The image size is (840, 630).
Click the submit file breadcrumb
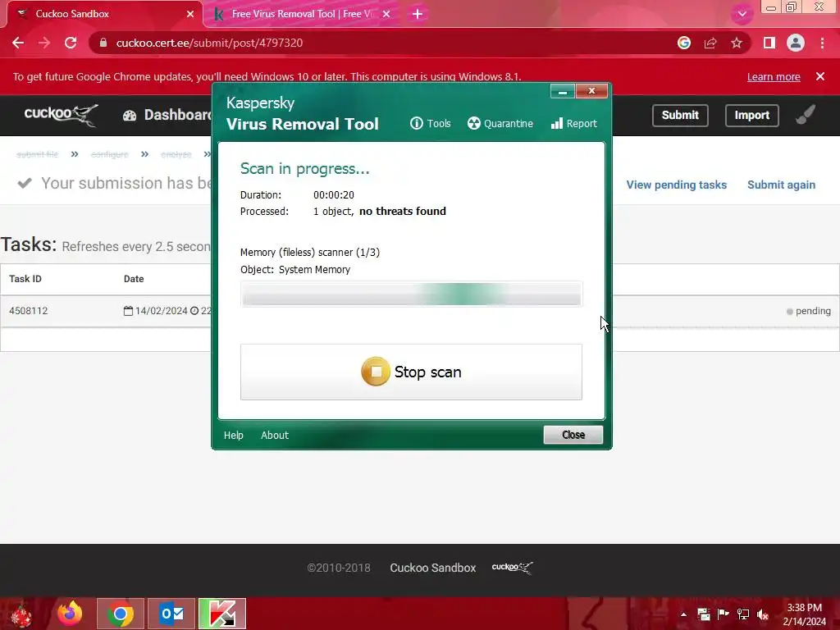37,154
